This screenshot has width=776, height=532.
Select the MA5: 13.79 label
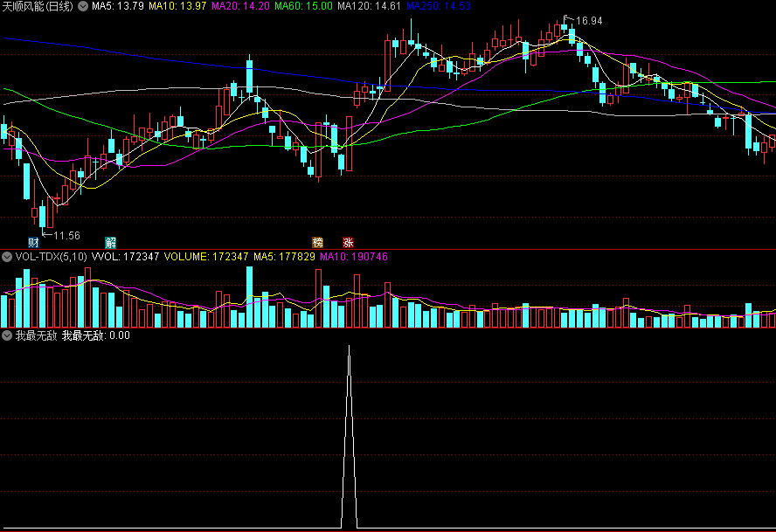(118, 6)
